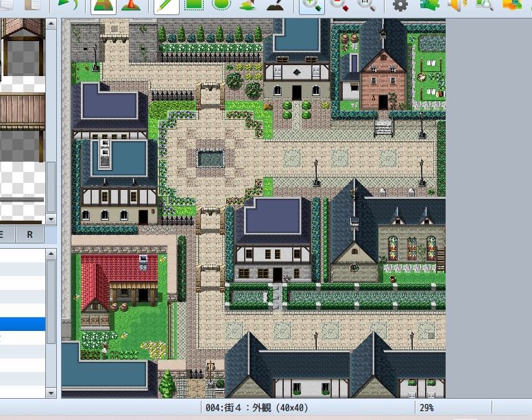Select the Pencil drawing tool
Screen dimensions: 532x420
tap(167, 5)
